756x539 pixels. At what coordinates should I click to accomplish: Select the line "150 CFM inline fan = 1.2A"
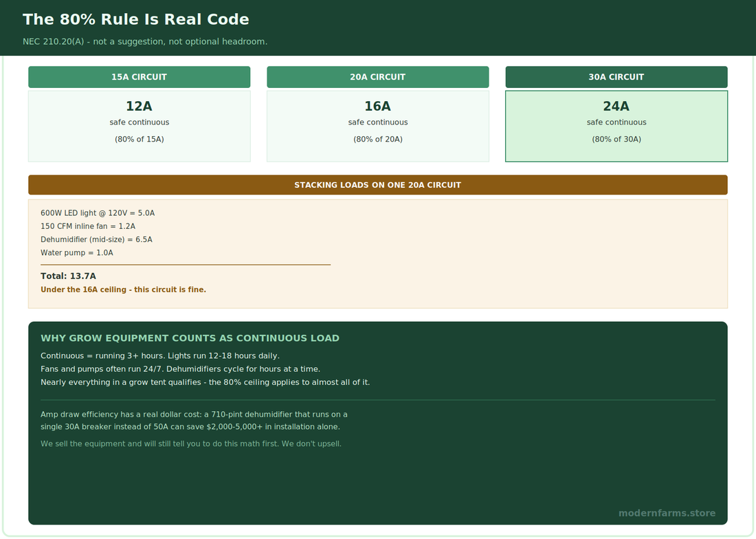(x=88, y=226)
